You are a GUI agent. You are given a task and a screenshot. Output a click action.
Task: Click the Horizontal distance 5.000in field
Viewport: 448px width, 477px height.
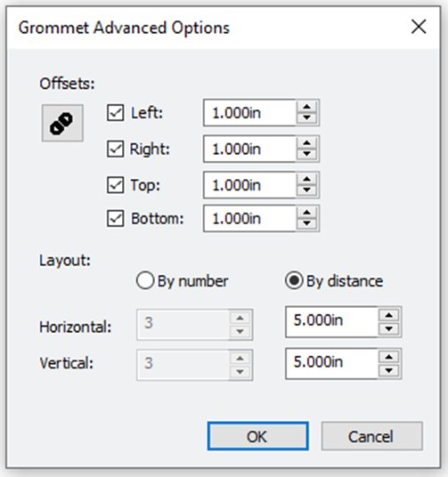click(331, 322)
